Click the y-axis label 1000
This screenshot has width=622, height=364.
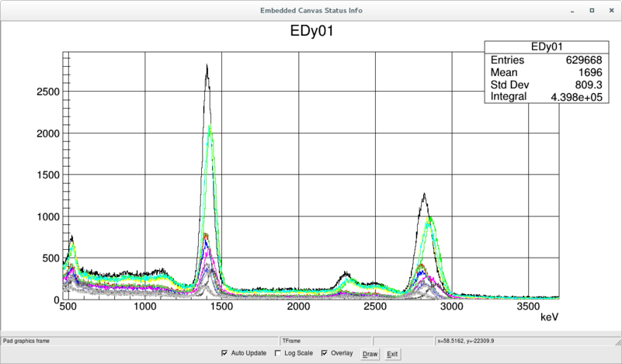[x=48, y=217]
